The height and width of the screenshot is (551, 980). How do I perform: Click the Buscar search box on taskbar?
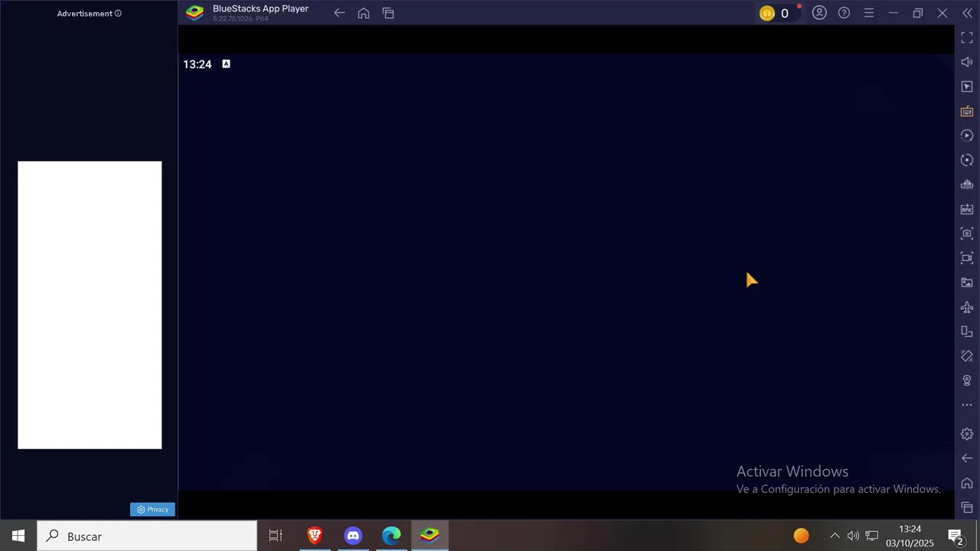147,536
